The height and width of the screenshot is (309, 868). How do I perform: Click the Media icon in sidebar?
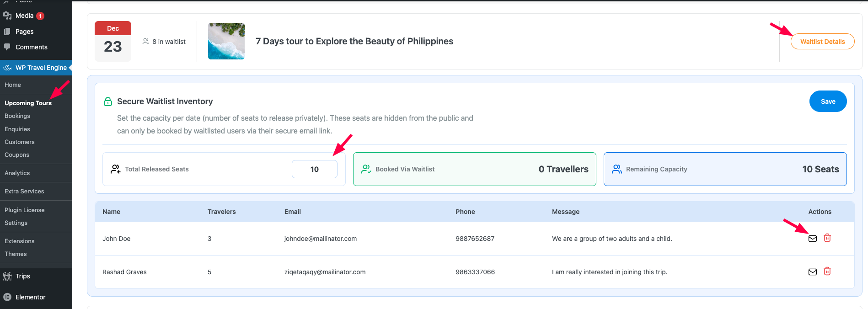[x=7, y=16]
